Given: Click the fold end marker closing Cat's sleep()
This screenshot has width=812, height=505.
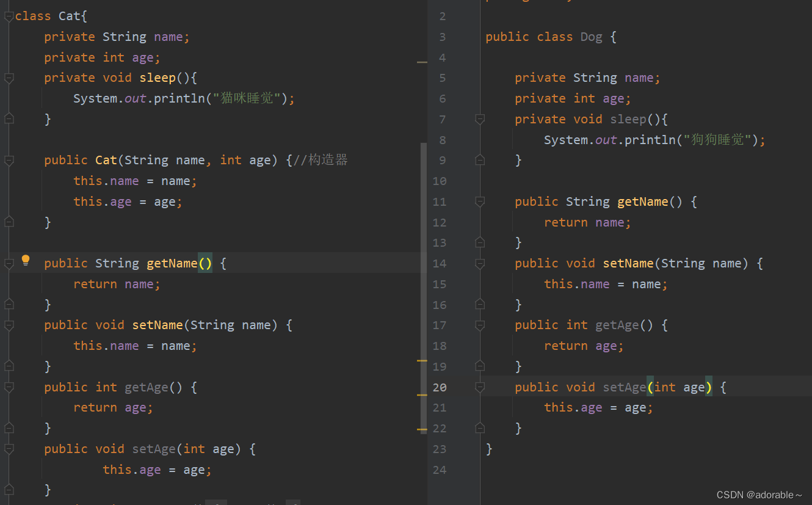Looking at the screenshot, I should coord(9,119).
